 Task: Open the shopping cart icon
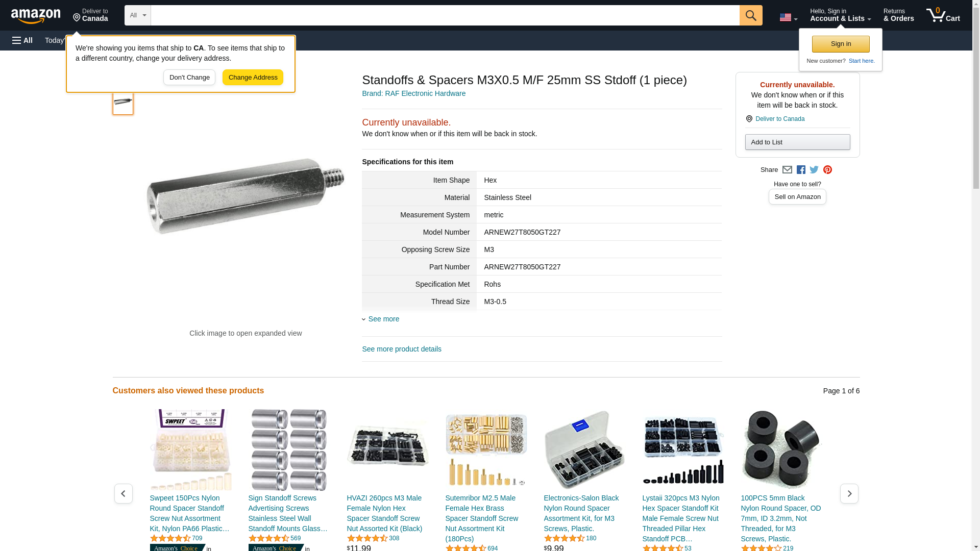click(x=943, y=15)
